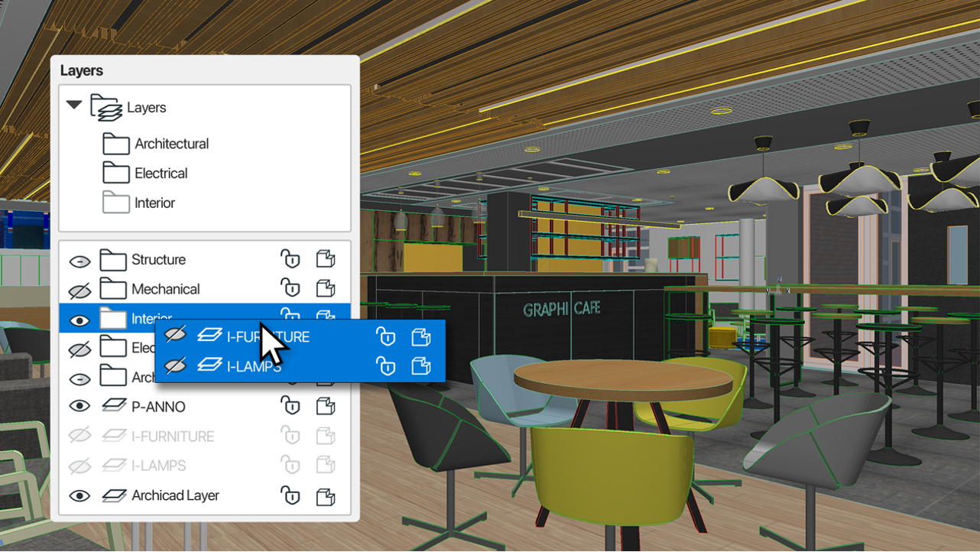This screenshot has width=980, height=552.
Task: Click the lock icon on Mechanical row
Action: click(x=290, y=288)
